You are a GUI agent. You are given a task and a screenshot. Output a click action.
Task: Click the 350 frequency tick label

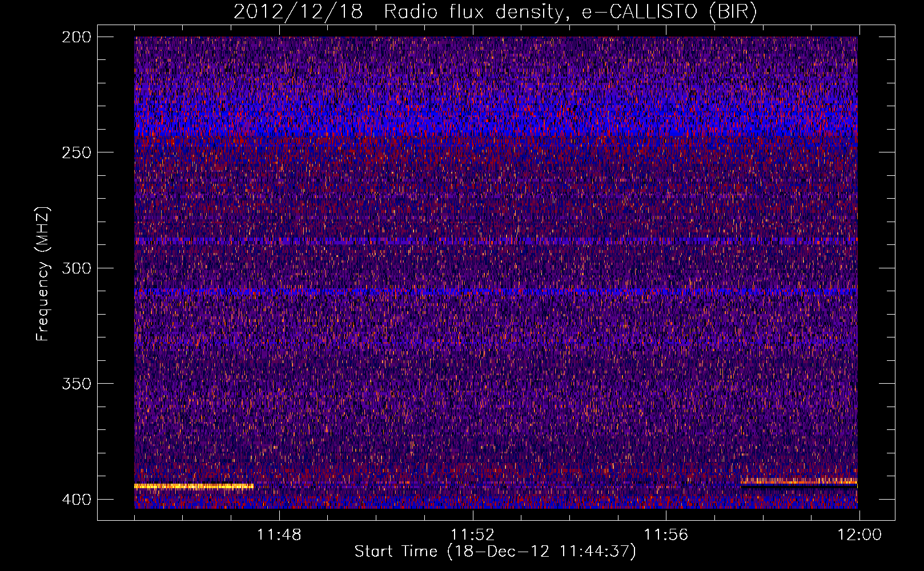76,383
